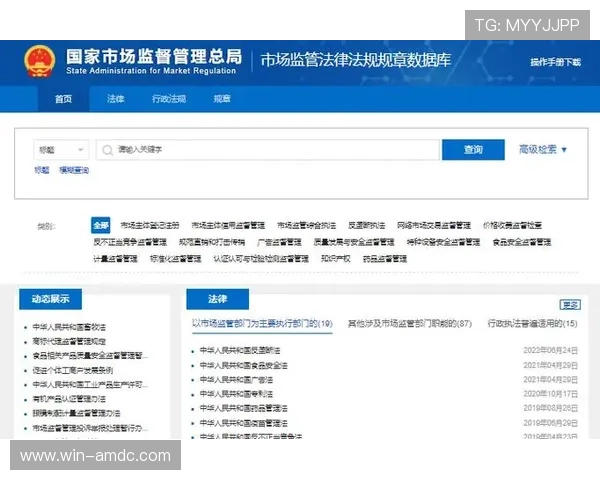The width and height of the screenshot is (600, 480).
Task: Click the 标题 link under search box
Action: 42,170
